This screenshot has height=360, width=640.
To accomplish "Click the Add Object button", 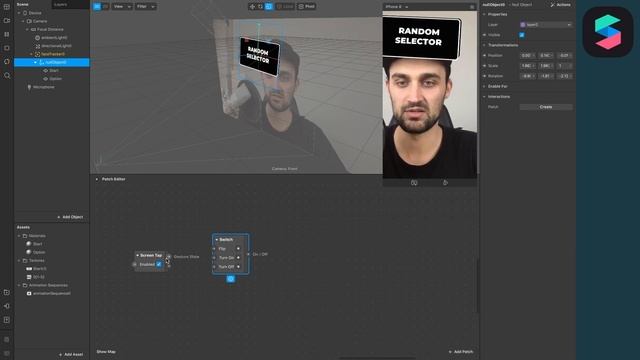I will [x=70, y=217].
